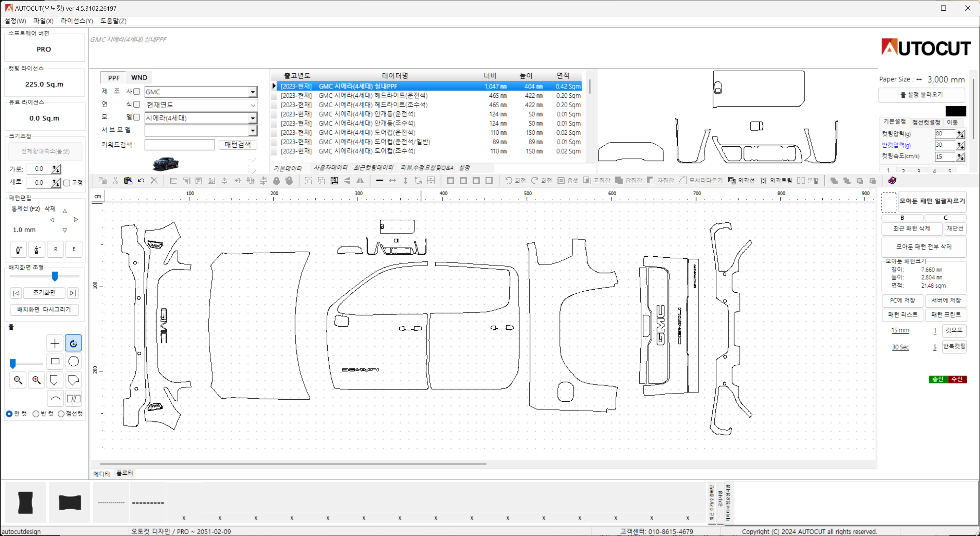Image resolution: width=980 pixels, height=536 pixels.
Task: Toggle the 제조사 checkbox
Action: 136,92
